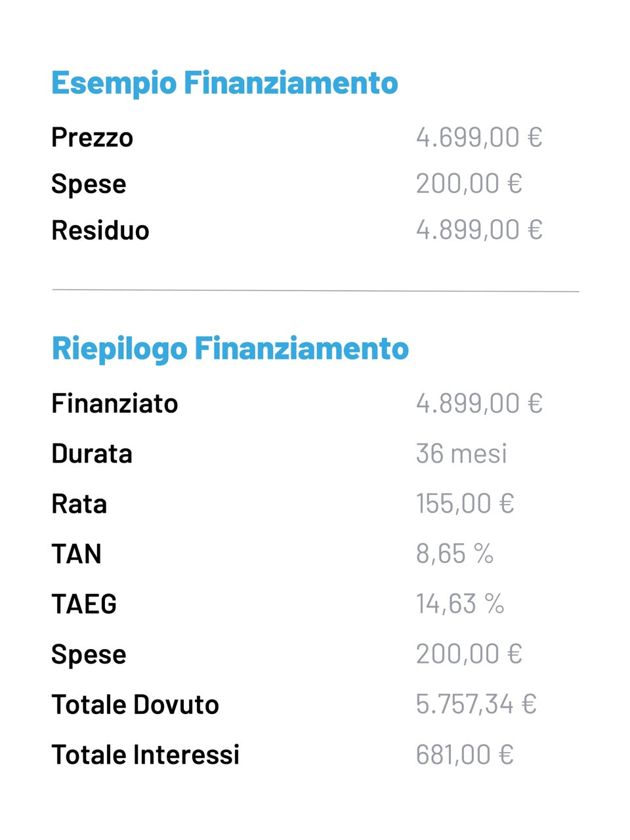
Task: Click the Esempio Finanziamento heading
Action: [x=224, y=83]
